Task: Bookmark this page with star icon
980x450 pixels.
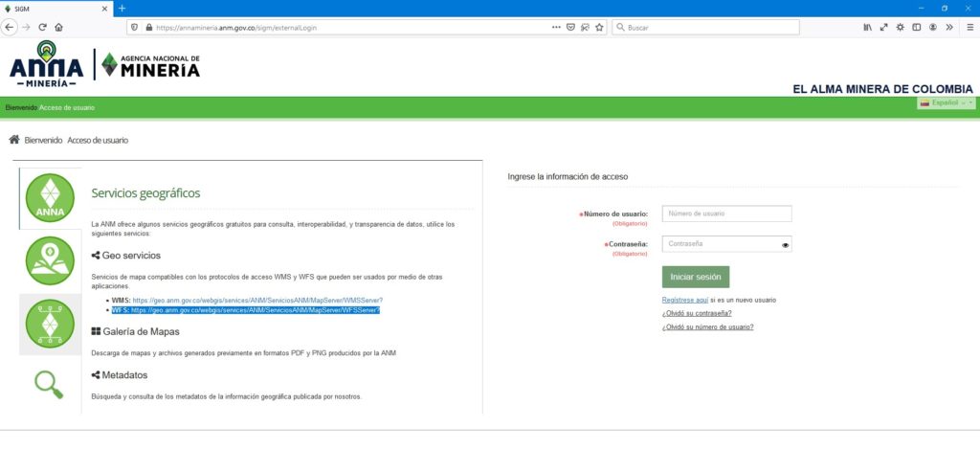Action: (x=599, y=27)
